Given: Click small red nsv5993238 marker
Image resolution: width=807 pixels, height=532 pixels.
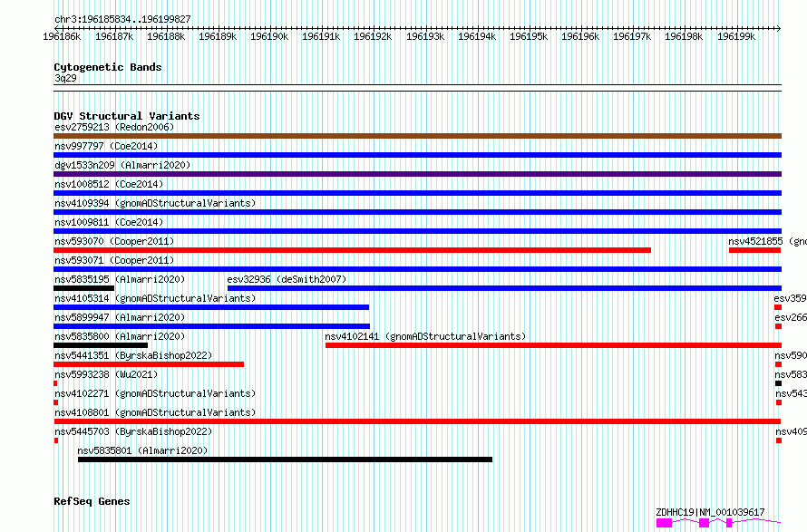Looking at the screenshot, I should 55,383.
